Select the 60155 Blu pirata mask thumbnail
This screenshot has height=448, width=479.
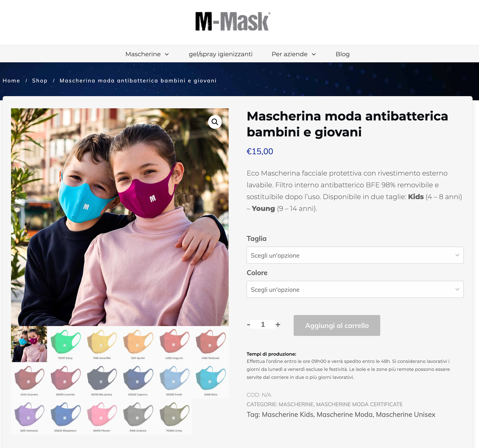pos(102,380)
